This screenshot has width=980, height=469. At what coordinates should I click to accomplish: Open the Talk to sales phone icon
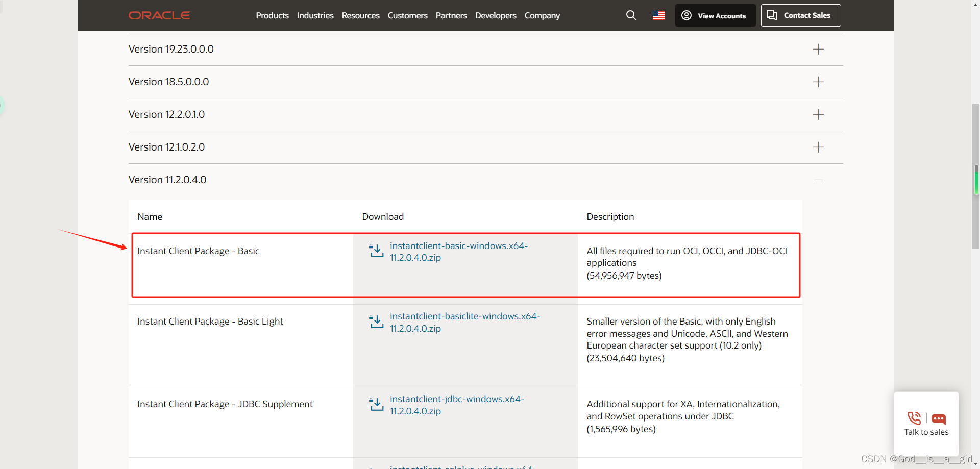click(914, 418)
